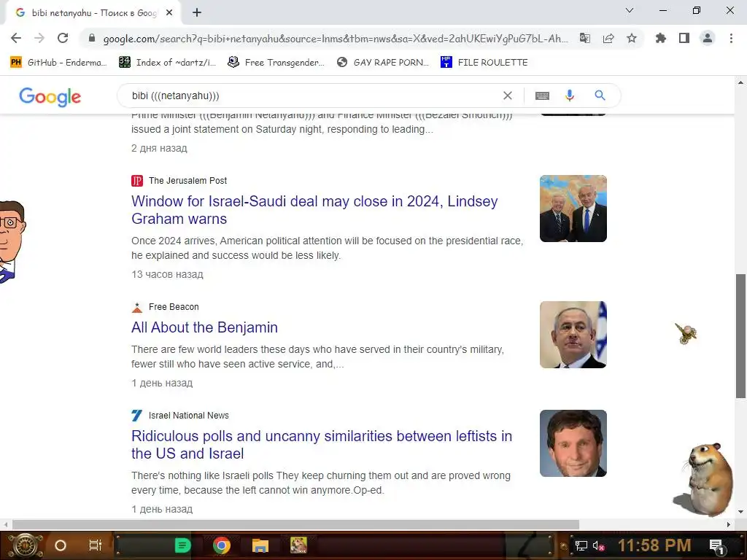Click the cartoon man with glasses
The width and height of the screenshot is (747, 560).
(12, 242)
